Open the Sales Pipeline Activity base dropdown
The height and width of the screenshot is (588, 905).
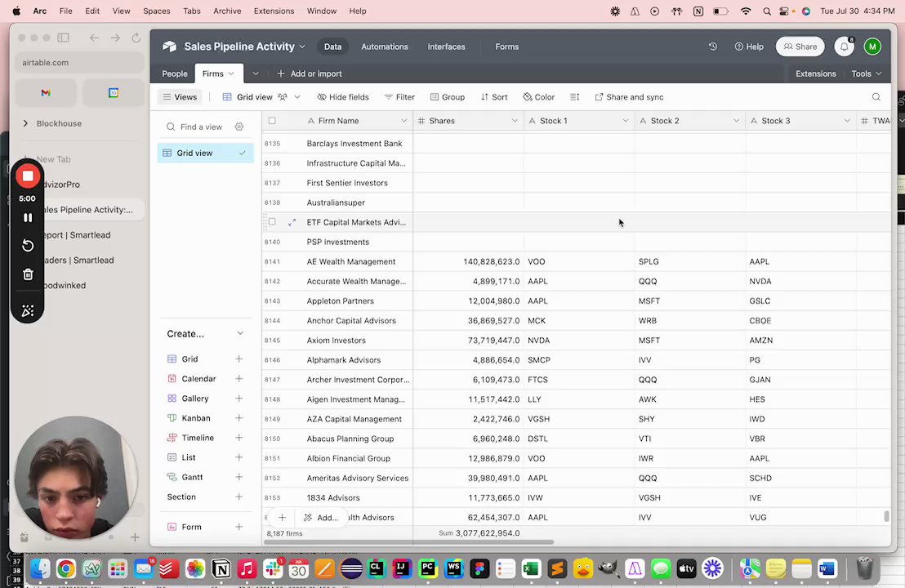pyautogui.click(x=244, y=47)
